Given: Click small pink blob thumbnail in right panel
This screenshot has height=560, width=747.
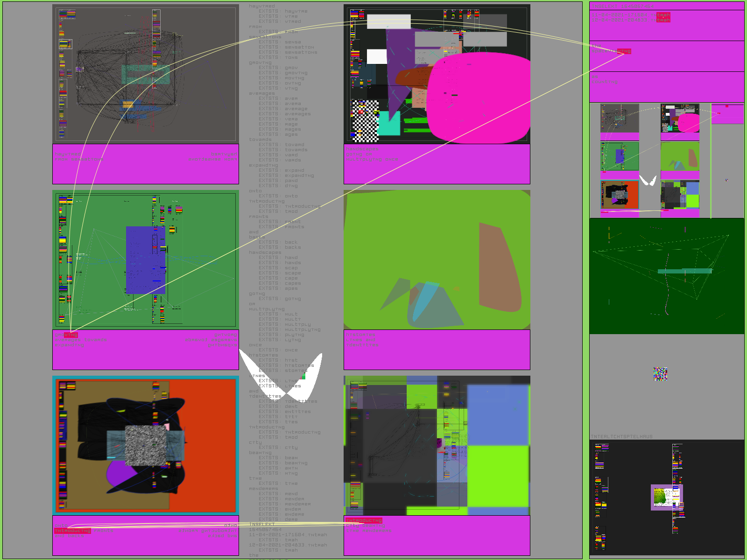Looking at the screenshot, I should pos(680,119).
